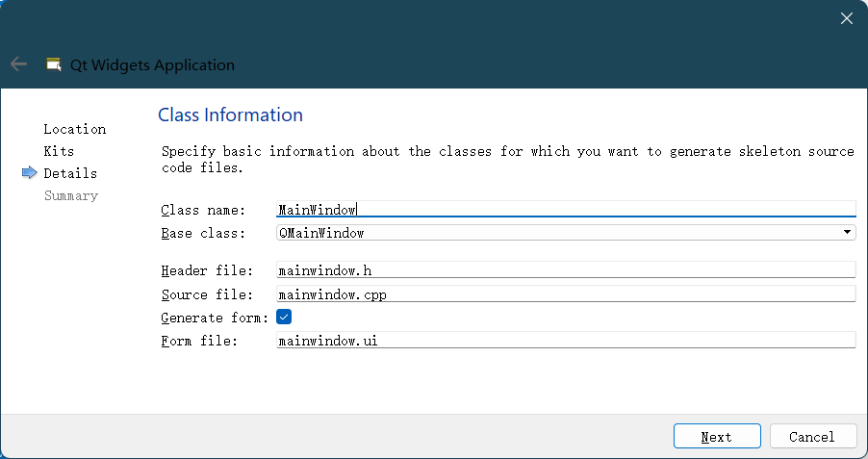Select the Details step in the sidebar
Screen dimensions: 868x459
click(x=70, y=173)
